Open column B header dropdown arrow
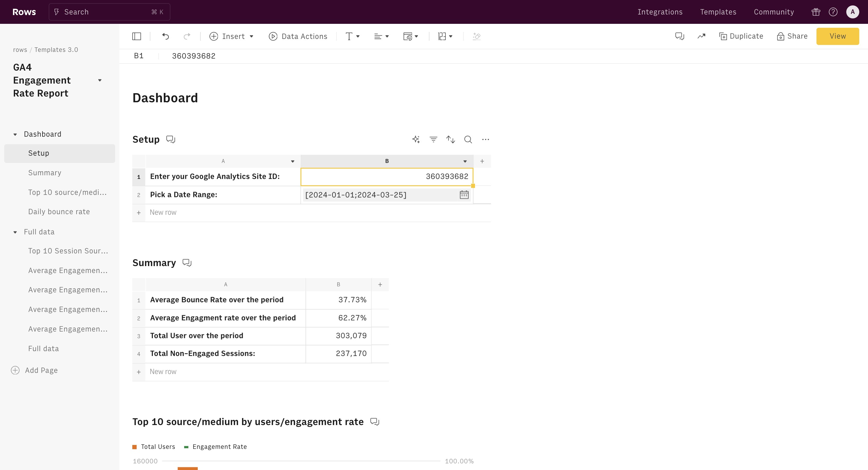 coord(465,161)
